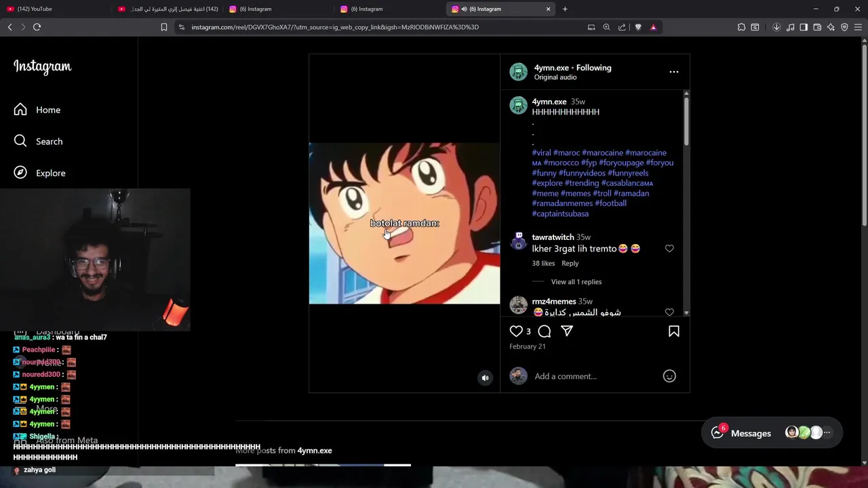The image size is (868, 488).
Task: Open 4ymn.exe link in More posts
Action: (315, 451)
